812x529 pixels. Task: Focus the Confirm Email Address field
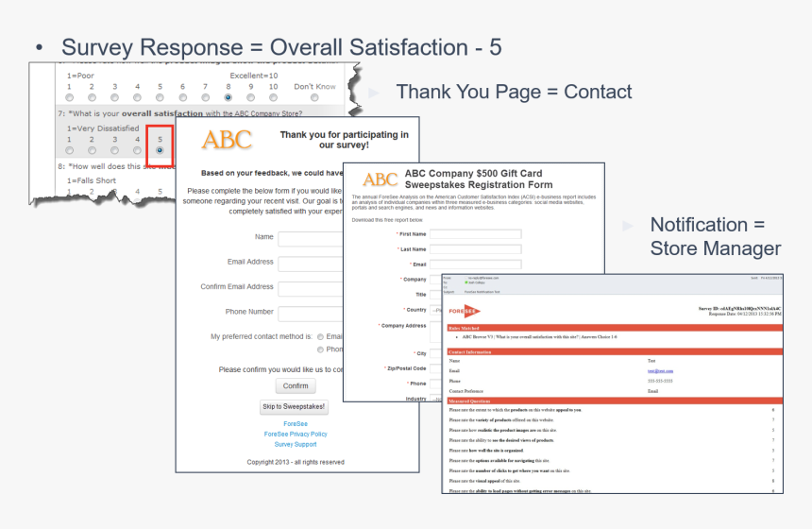pos(311,289)
